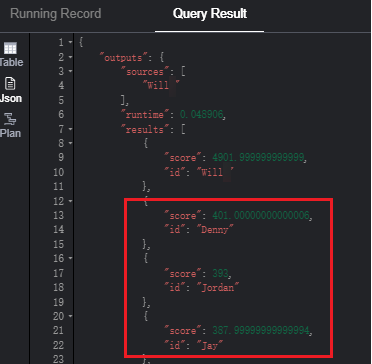Click the runtime value 0.048906
372x364 pixels.
point(201,115)
